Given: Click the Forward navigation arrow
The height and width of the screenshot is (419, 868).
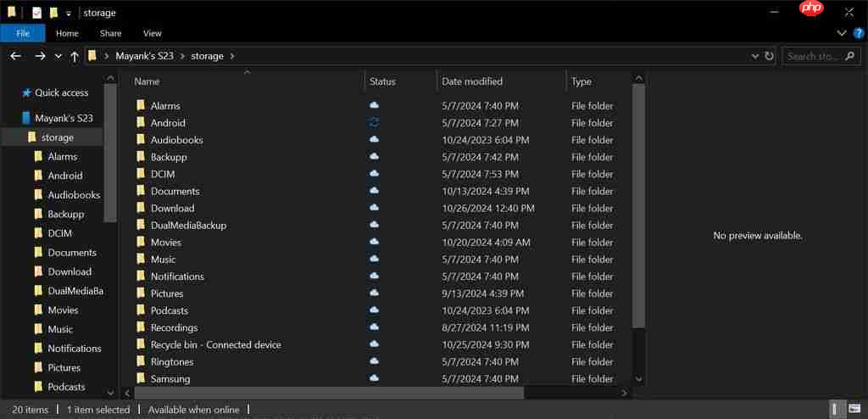Looking at the screenshot, I should (x=40, y=56).
